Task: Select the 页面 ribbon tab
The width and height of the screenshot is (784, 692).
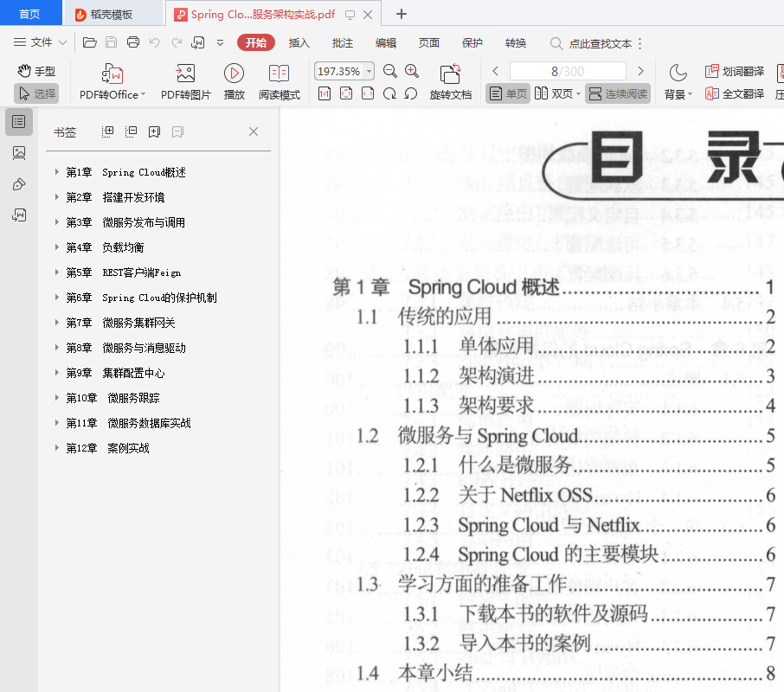Action: click(x=429, y=43)
